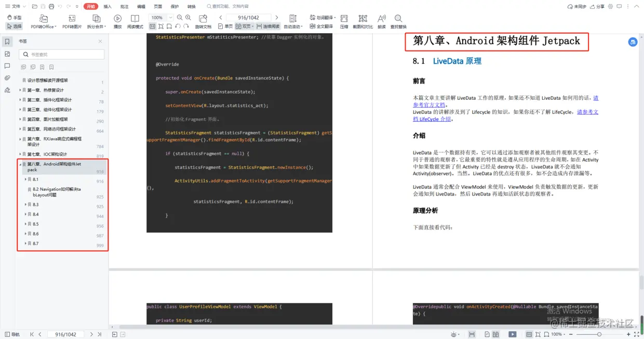
Task: Click 未同步 sync status button
Action: [577, 6]
